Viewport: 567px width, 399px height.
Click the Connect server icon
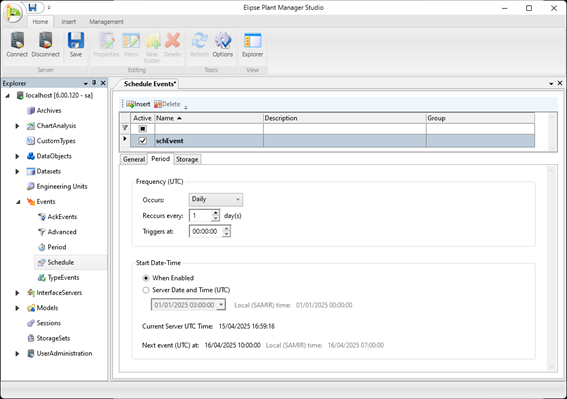pyautogui.click(x=17, y=44)
